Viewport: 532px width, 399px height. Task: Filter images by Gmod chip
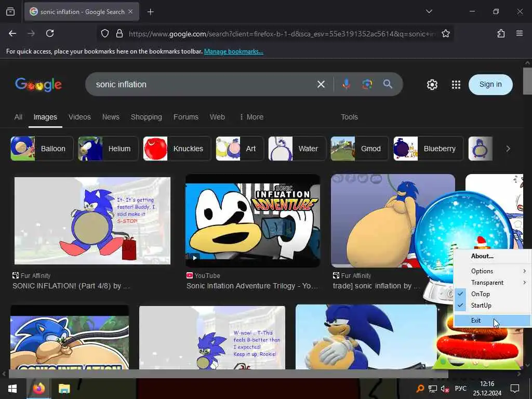pyautogui.click(x=360, y=149)
